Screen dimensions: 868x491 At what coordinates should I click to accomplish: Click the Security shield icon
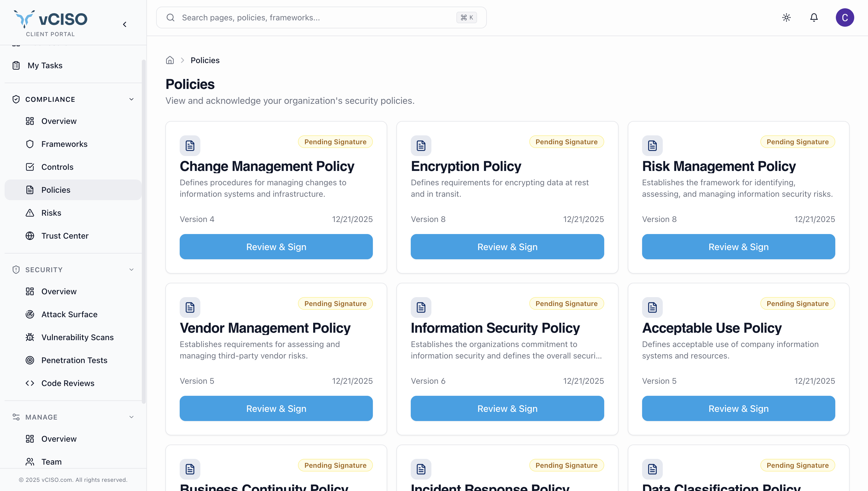pos(16,269)
